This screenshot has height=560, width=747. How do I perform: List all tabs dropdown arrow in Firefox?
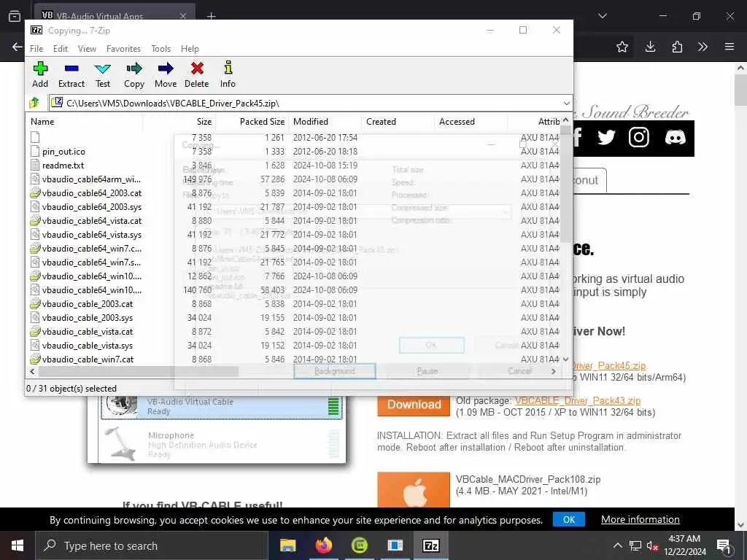pos(603,16)
